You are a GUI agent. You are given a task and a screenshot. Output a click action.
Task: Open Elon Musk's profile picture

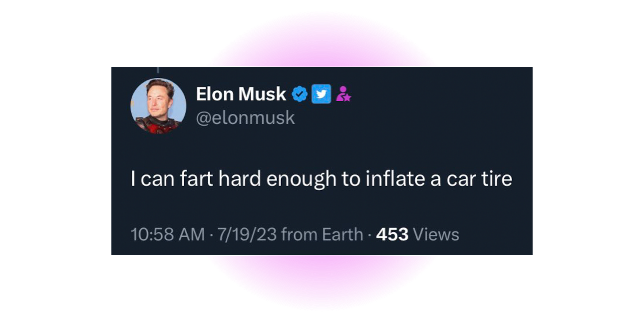(158, 106)
